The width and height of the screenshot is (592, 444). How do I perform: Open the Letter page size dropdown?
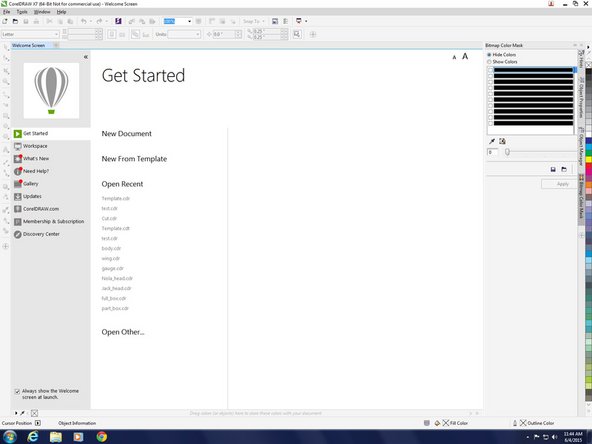[56, 34]
